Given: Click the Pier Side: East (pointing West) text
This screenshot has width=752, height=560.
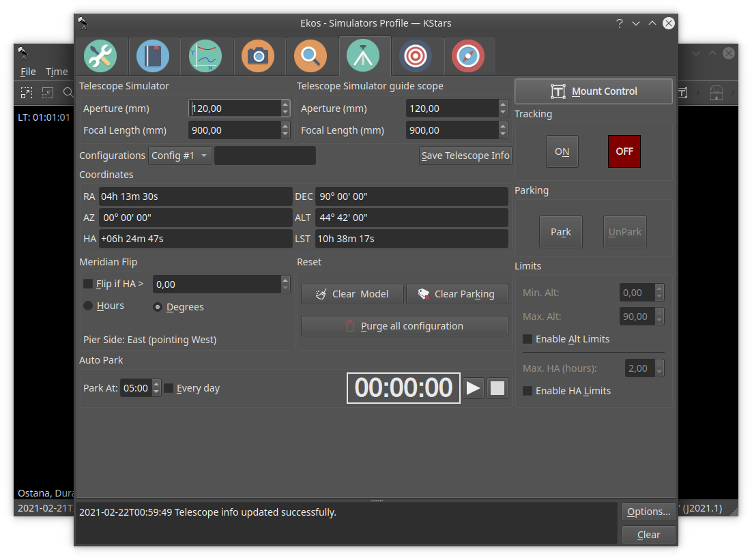Looking at the screenshot, I should point(149,340).
